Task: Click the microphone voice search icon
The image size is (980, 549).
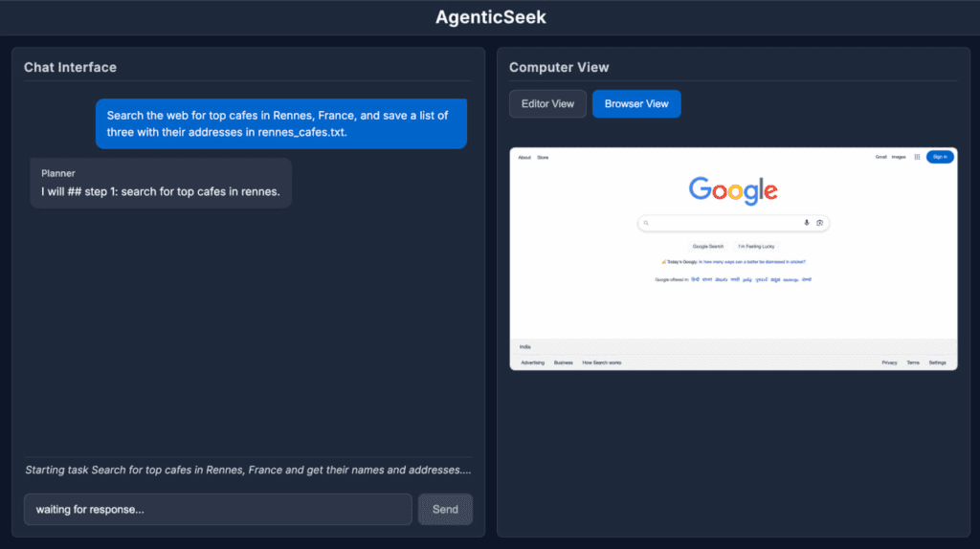Action: (x=806, y=223)
